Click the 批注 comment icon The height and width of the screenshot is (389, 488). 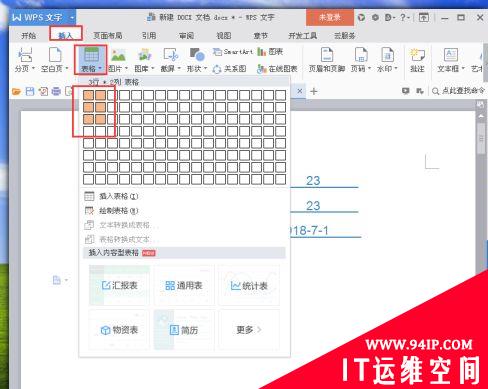point(417,55)
